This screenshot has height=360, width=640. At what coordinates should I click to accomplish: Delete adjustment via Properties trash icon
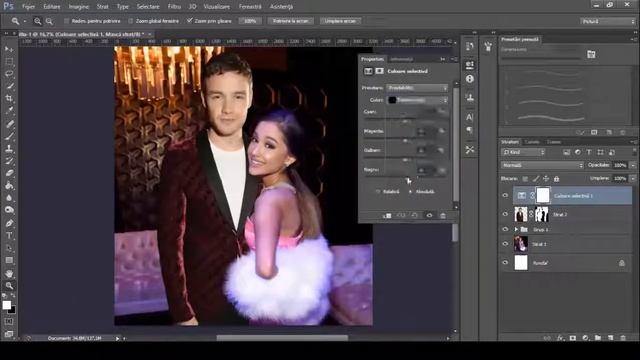coord(443,216)
